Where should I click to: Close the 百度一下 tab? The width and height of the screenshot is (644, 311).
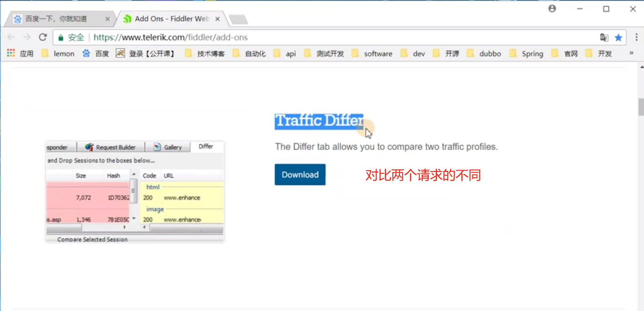[x=107, y=19]
